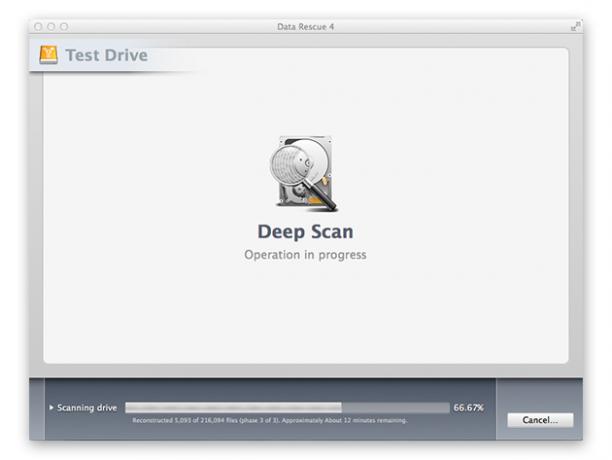Click the Deep Scan heading
This screenshot has height=460, width=612.
tap(305, 232)
